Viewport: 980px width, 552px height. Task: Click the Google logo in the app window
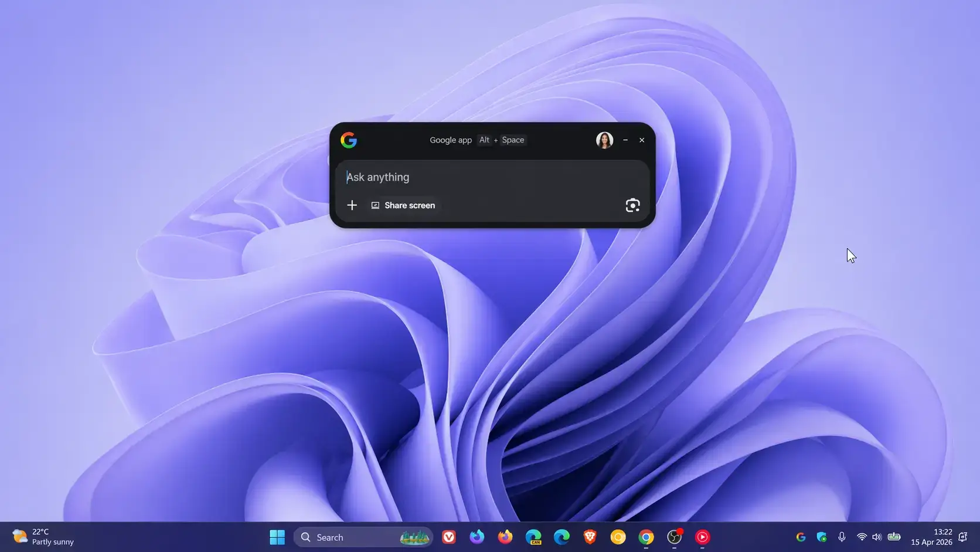tap(349, 140)
